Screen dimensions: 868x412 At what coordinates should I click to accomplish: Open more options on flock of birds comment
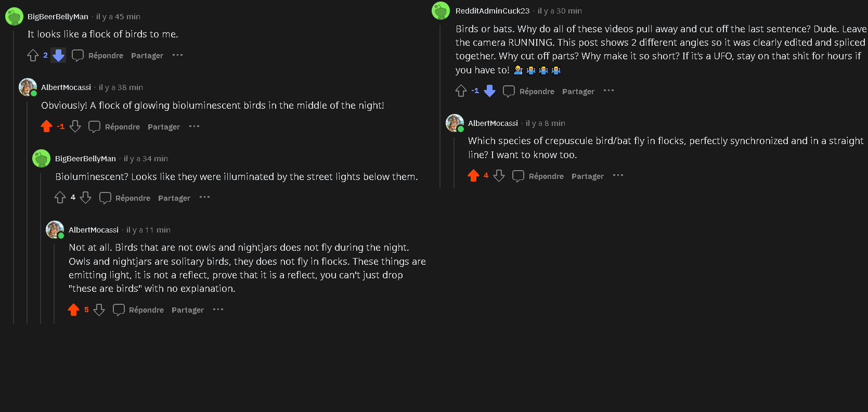(177, 55)
